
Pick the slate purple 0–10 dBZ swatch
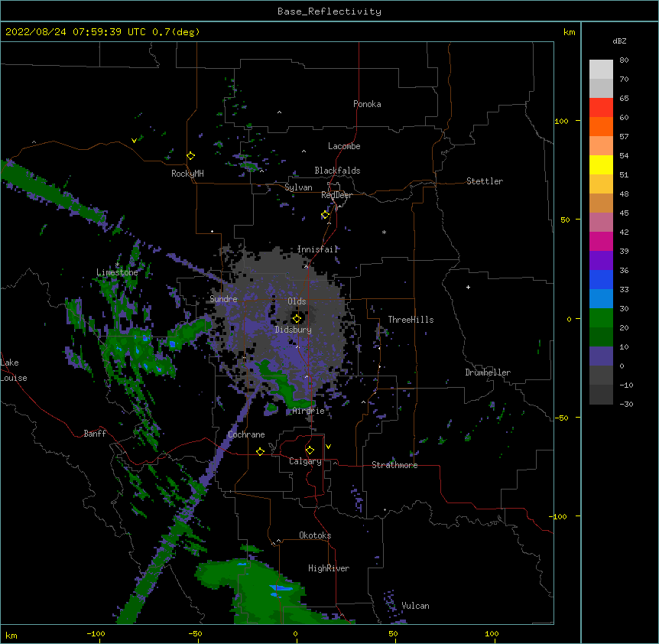coord(601,356)
